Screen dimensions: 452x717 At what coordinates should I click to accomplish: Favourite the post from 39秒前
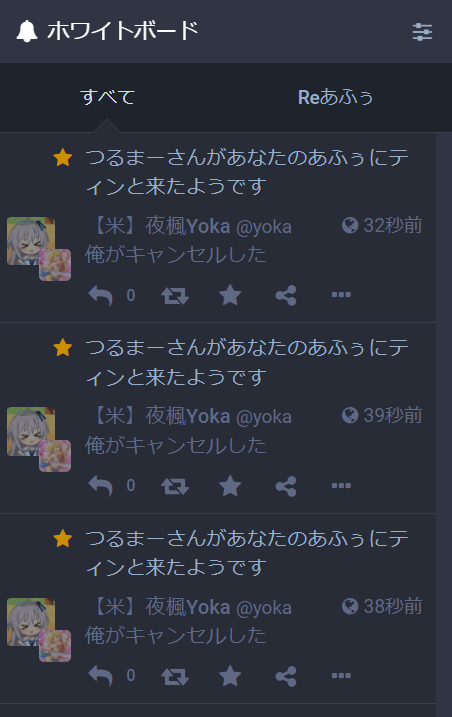pyautogui.click(x=230, y=486)
